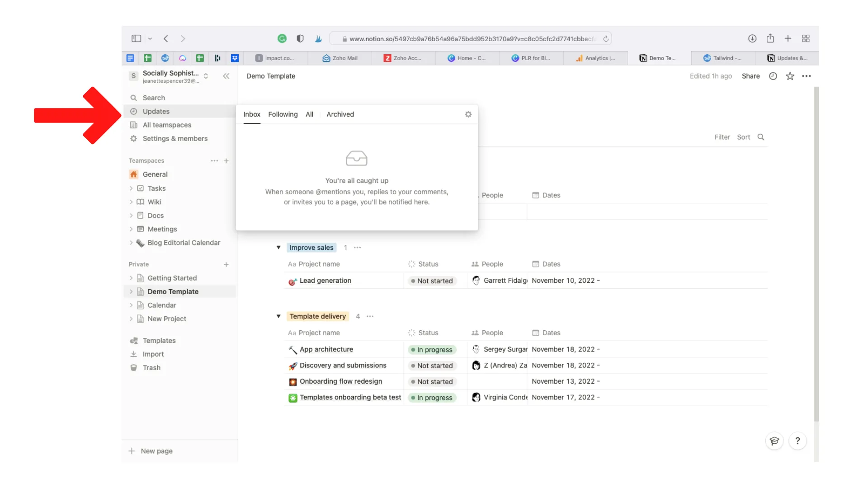Open the Search icon in the sidebar
The image size is (868, 488).
click(133, 98)
